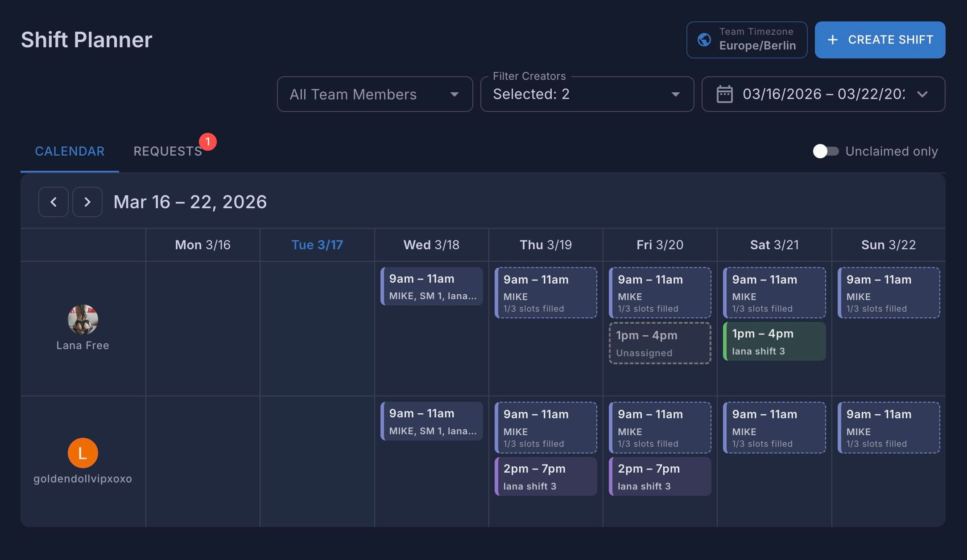The height and width of the screenshot is (560, 967).
Task: Open Thursday's purple 2pm – 7pm shift
Action: pos(545,477)
